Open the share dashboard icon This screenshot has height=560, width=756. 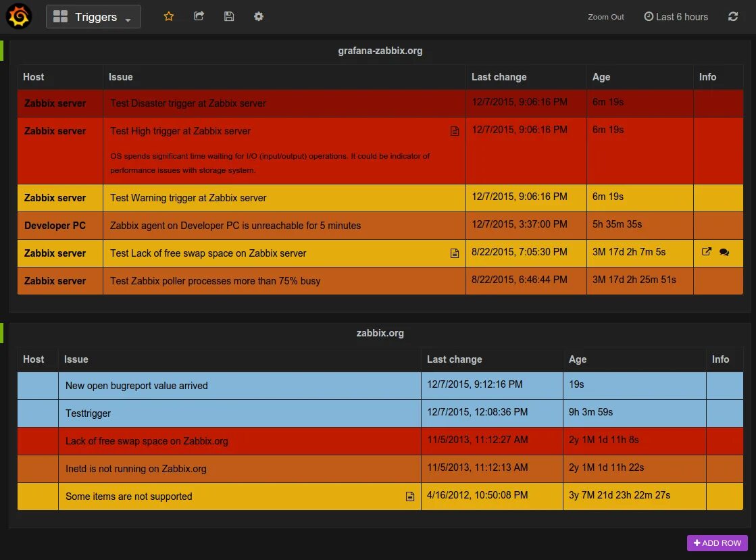coord(199,16)
